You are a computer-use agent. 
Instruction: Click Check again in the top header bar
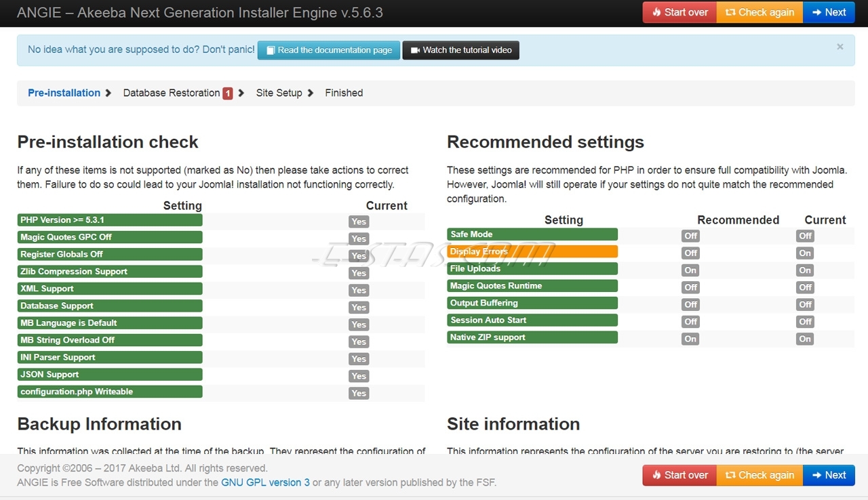(x=759, y=12)
